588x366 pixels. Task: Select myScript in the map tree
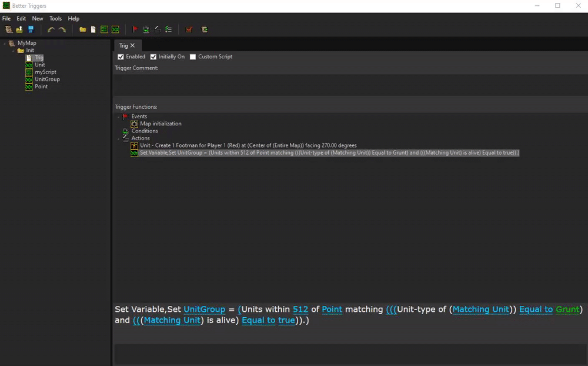[45, 72]
